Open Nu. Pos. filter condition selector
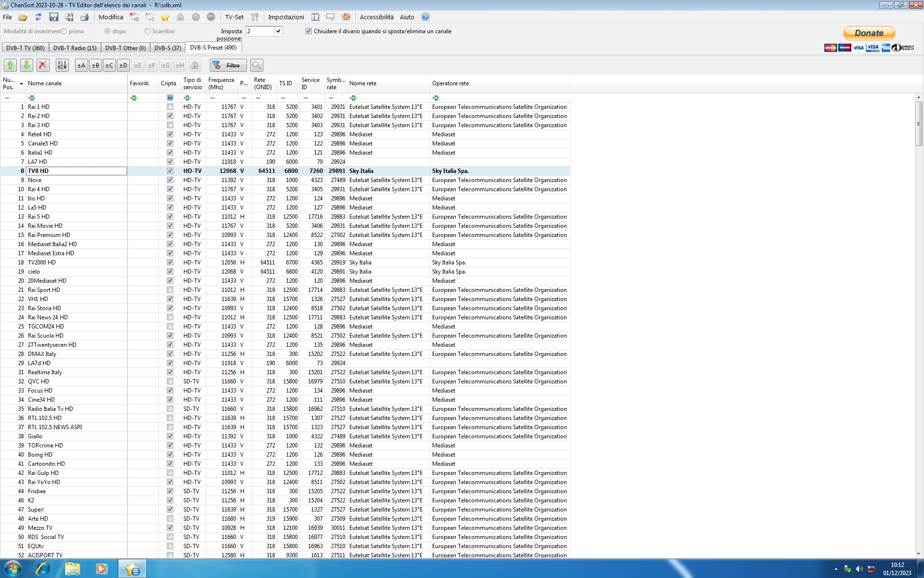 click(7, 98)
